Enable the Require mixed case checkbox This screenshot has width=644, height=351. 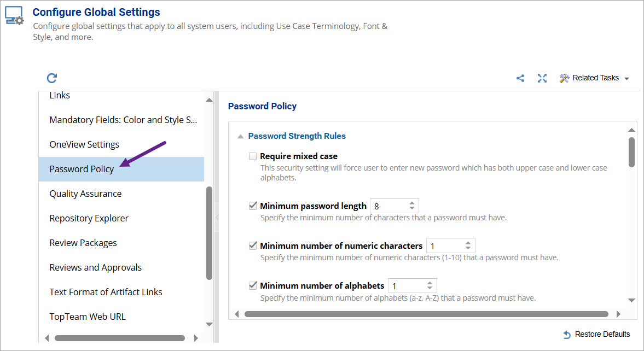tap(253, 156)
